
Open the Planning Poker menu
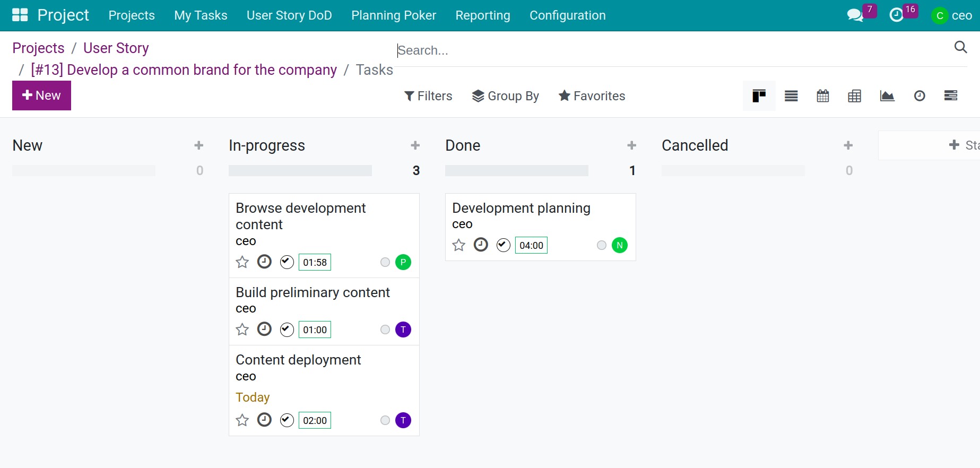pos(394,15)
